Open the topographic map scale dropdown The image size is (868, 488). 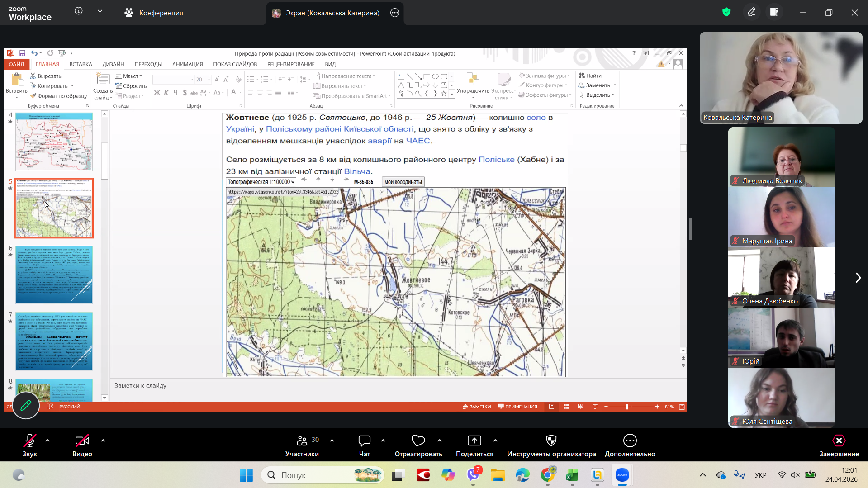point(261,182)
